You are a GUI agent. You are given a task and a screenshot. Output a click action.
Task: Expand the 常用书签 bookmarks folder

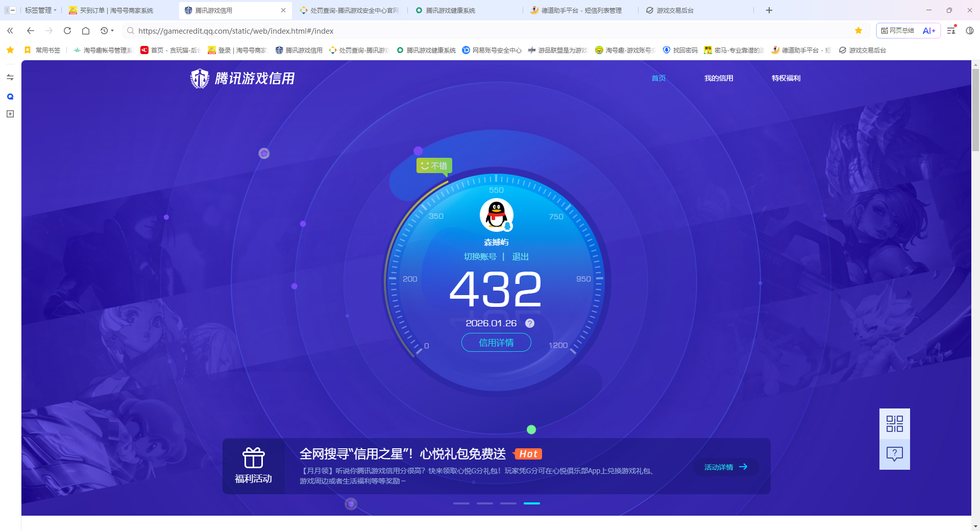48,50
